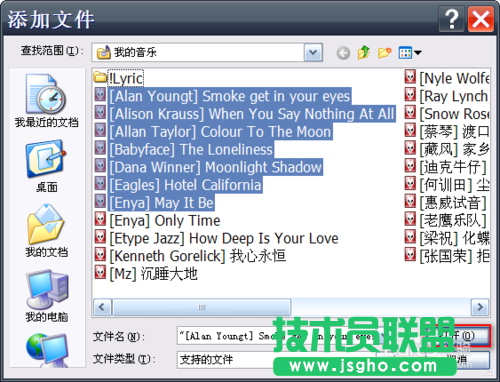Click the Etype Jazz How Deep Is Your Love file
Viewport: 500px width, 382px height.
216,238
